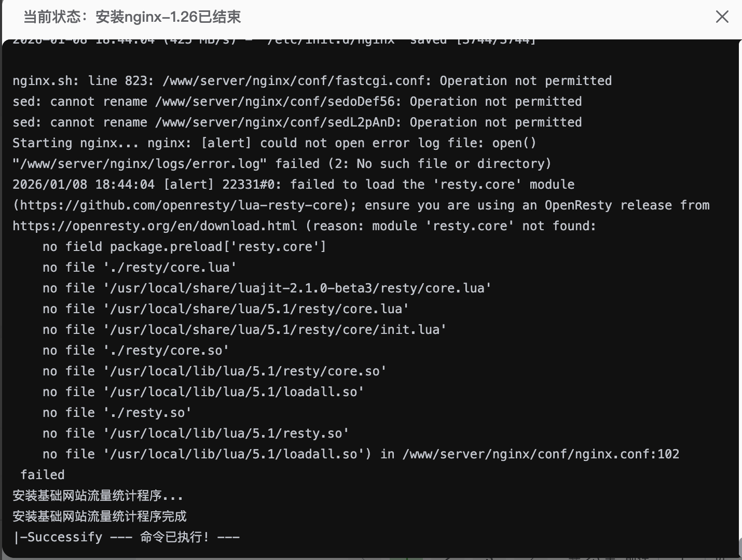Click the ./resty/core.lua no file line
This screenshot has width=742, height=560.
tap(139, 267)
